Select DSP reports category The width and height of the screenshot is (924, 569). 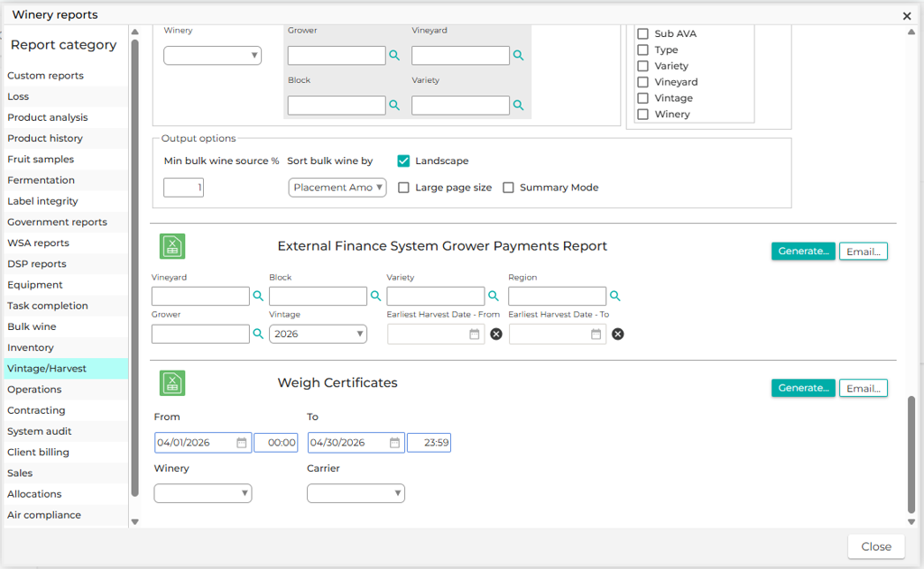64,264
